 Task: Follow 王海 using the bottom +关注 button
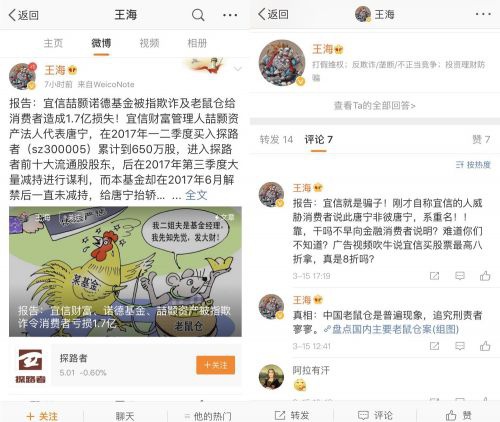pyautogui.click(x=42, y=416)
